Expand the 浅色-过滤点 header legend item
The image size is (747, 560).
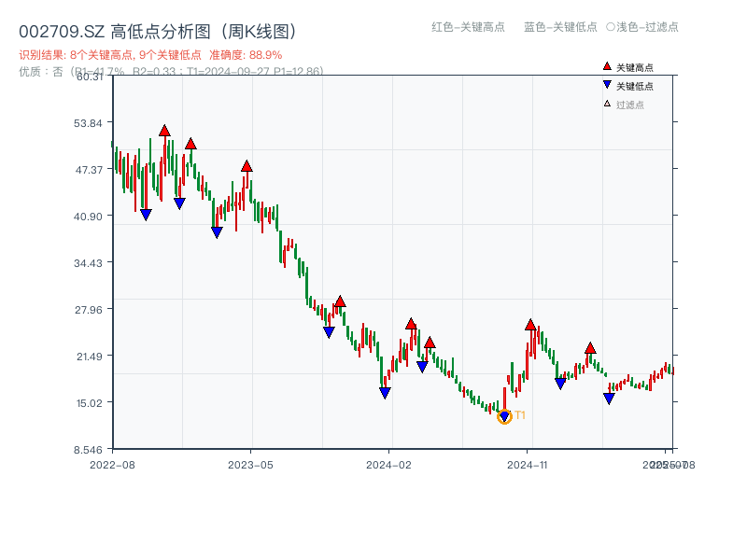pyautogui.click(x=644, y=28)
